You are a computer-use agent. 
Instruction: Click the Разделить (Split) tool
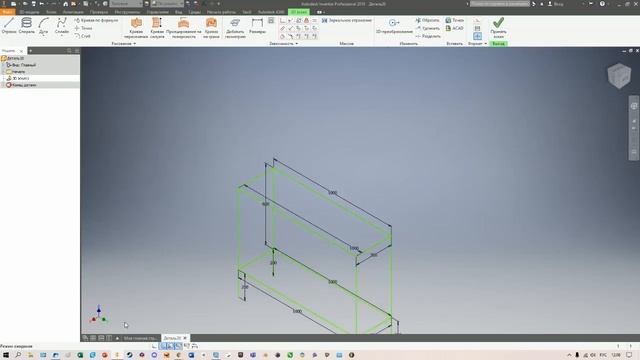428,36
